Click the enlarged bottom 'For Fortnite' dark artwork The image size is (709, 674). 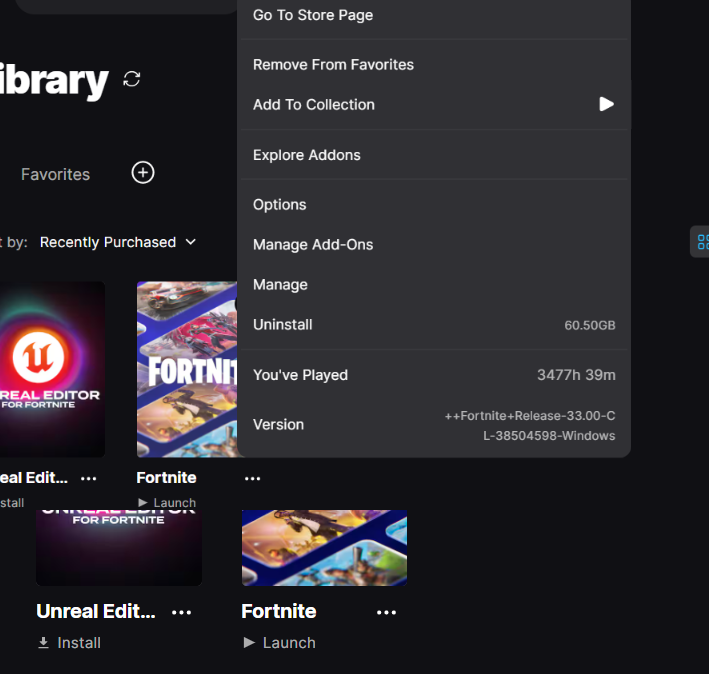119,548
